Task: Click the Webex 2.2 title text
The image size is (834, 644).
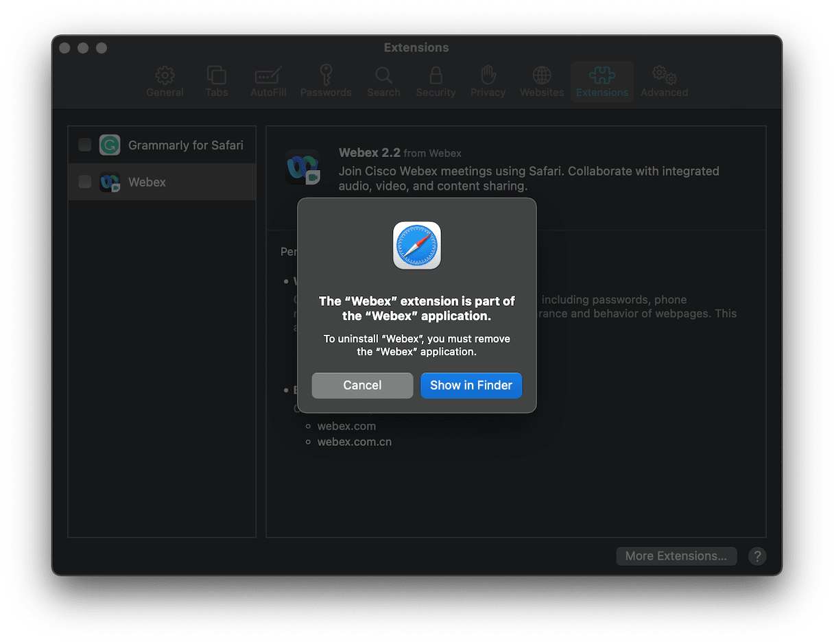Action: tap(370, 153)
